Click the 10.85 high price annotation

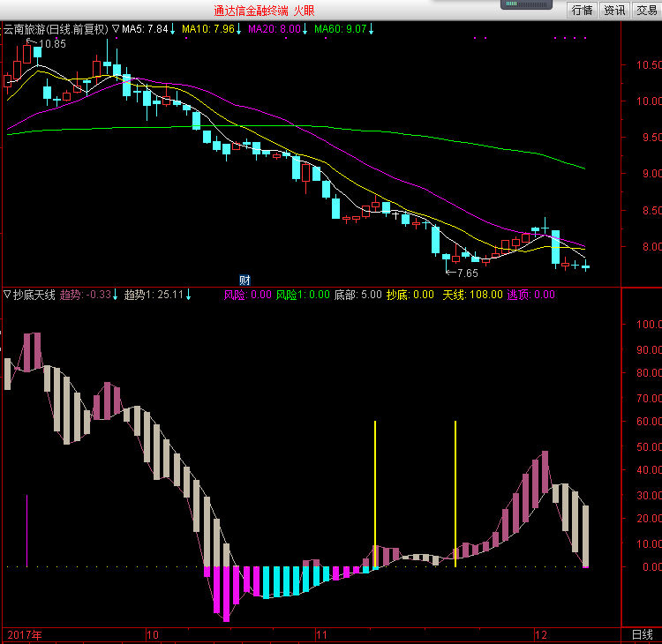[52, 44]
